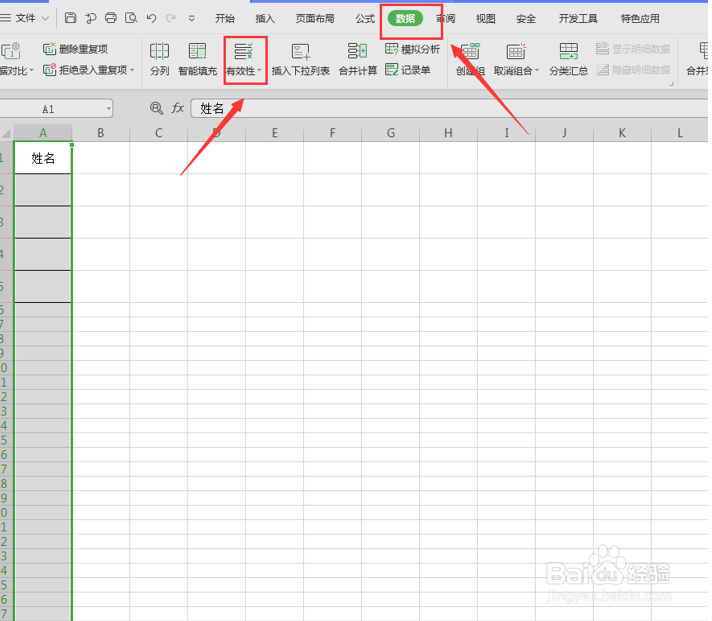
Task: Select column A header
Action: point(43,133)
